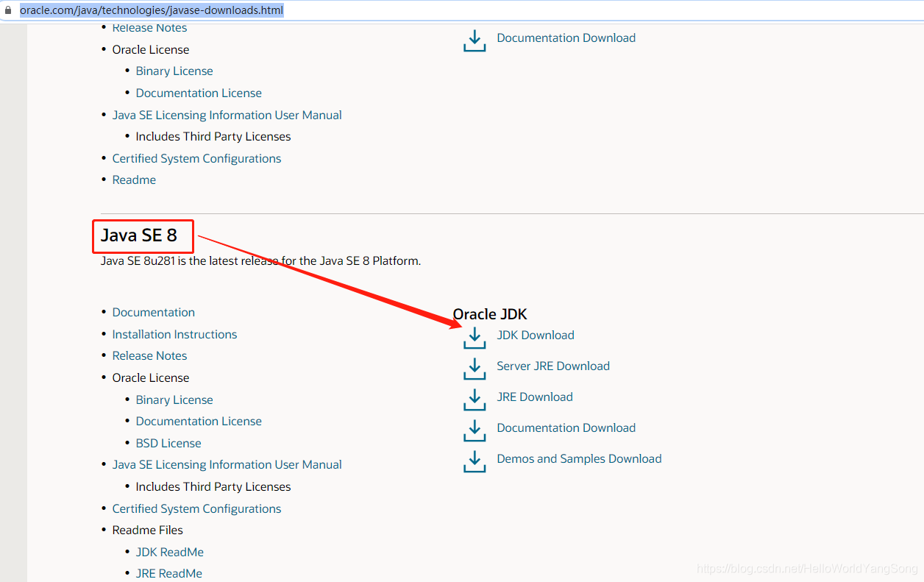Open Binary License link above BSD License
This screenshot has height=582, width=924.
[174, 400]
